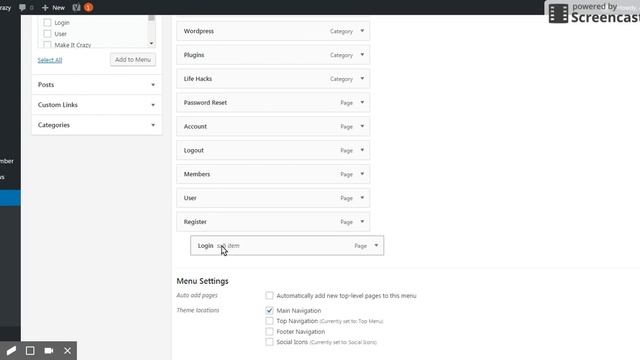Expand the Account menu item arrow
Viewport: 640px width, 360px height.
click(362, 126)
